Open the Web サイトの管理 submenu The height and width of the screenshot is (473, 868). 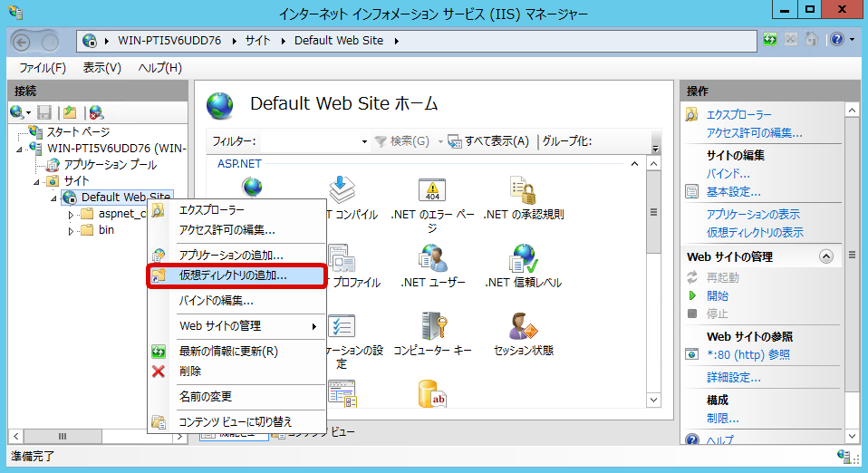(x=236, y=326)
